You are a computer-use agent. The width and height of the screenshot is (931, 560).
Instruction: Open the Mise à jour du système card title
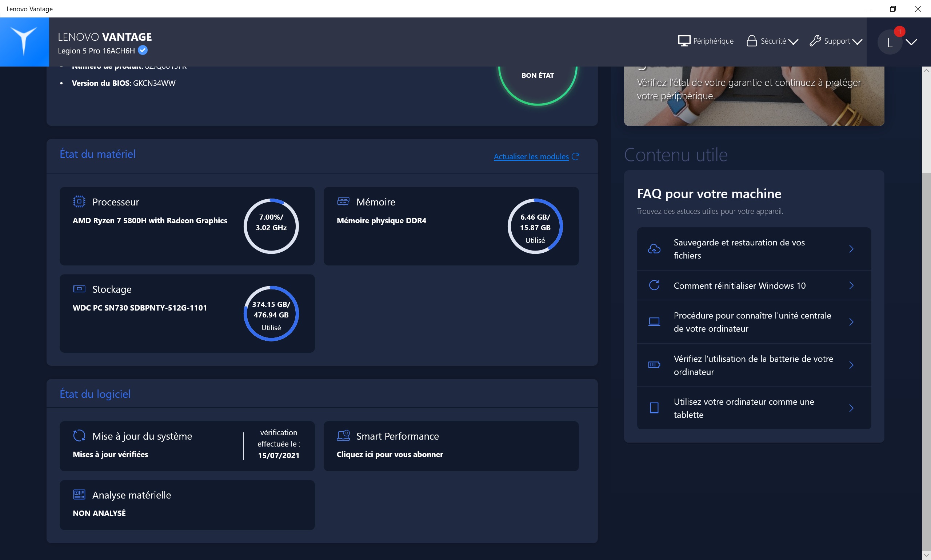coord(142,436)
